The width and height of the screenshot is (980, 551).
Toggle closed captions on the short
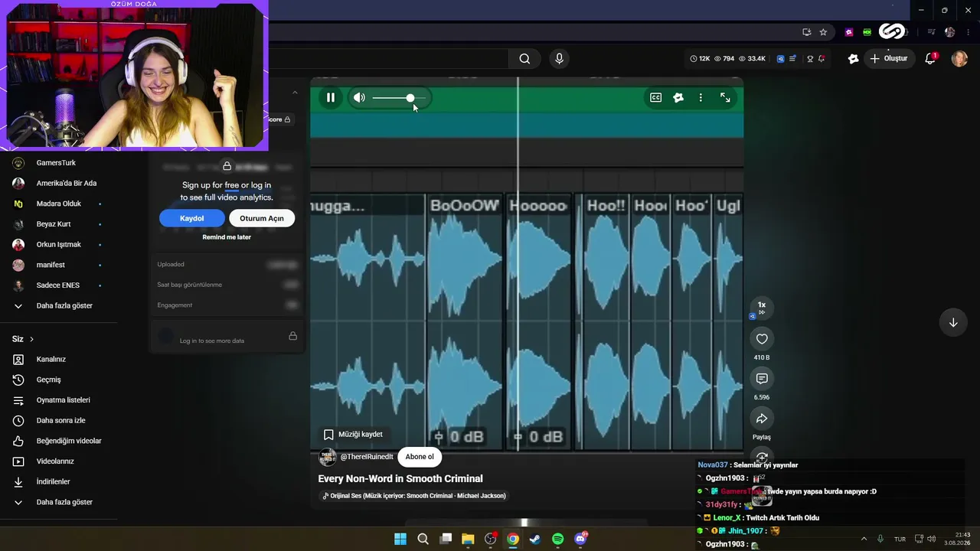click(656, 98)
